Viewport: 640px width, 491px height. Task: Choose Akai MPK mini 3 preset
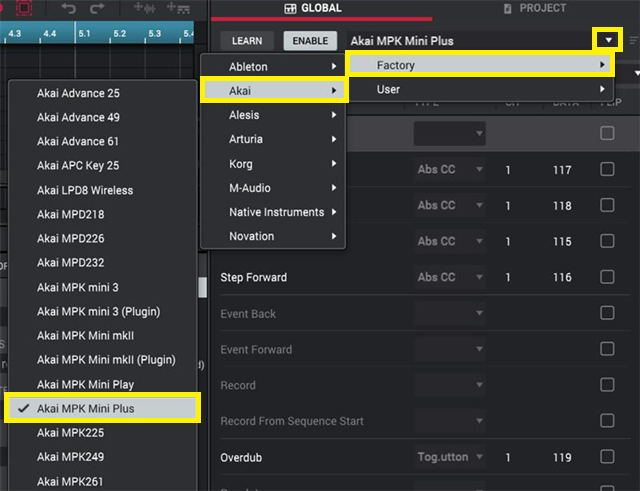pyautogui.click(x=102, y=287)
